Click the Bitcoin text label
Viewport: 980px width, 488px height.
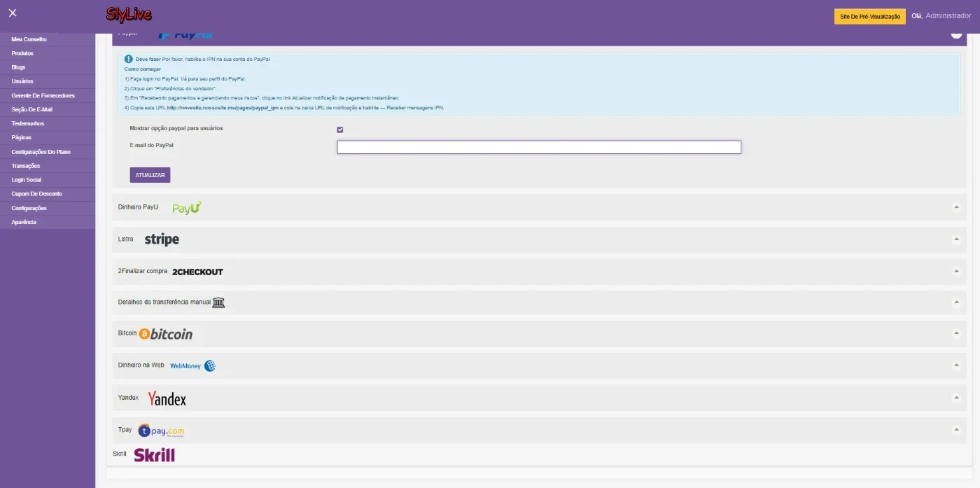click(127, 333)
